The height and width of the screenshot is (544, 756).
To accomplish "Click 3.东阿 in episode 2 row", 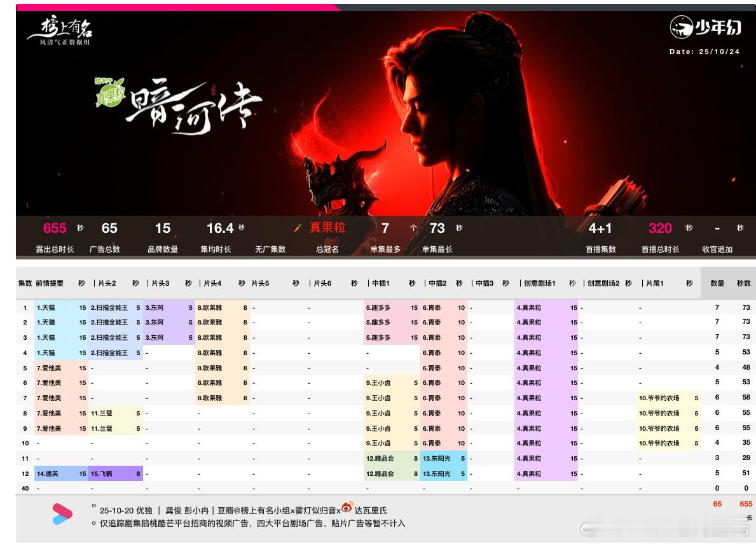I will [155, 322].
